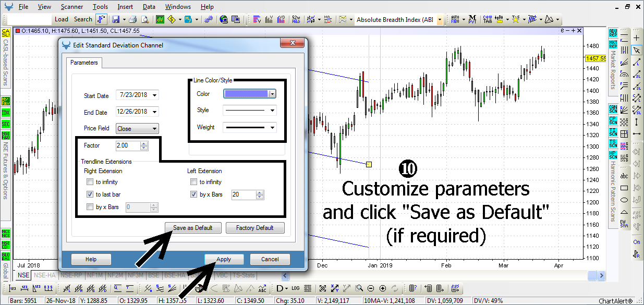Open the Insert menu
Screen dimensions: 644x305
125,7
